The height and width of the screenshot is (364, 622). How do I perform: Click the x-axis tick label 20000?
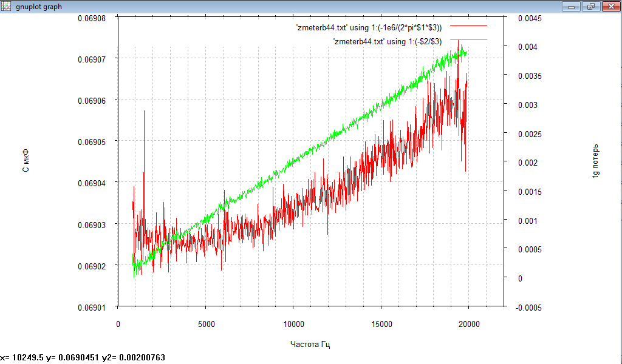pos(469,324)
